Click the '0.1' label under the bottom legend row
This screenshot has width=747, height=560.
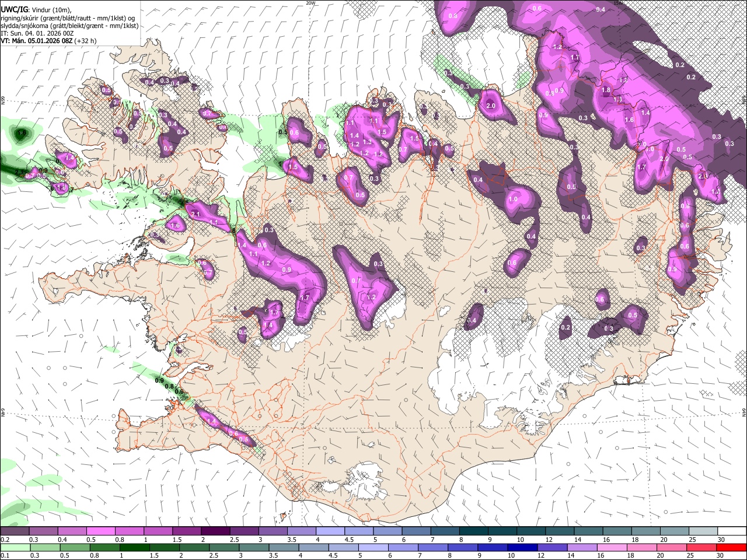4,556
